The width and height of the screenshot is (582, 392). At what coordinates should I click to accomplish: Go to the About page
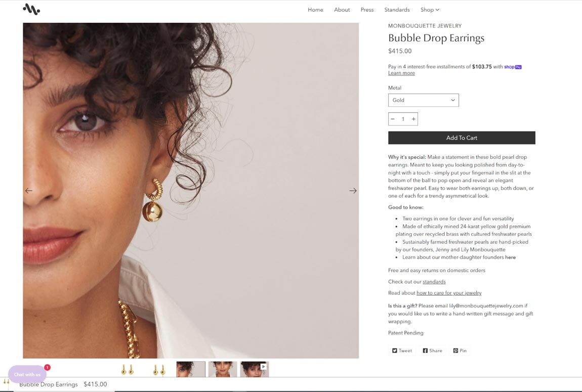[342, 10]
